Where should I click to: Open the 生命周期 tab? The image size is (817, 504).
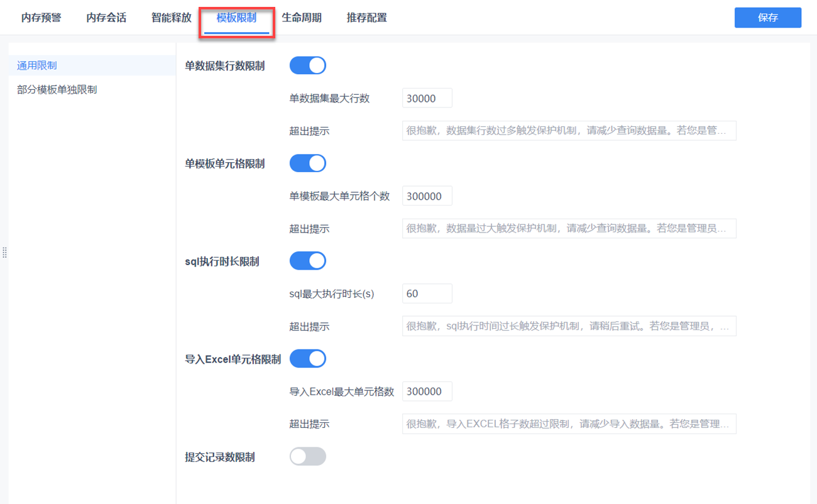[x=302, y=18]
